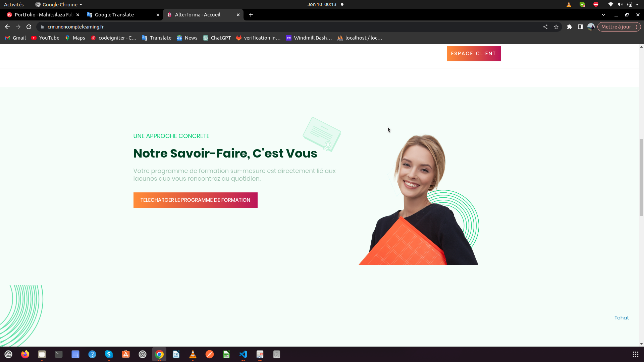Open the Activités overview
644x362 pixels.
(14, 4)
